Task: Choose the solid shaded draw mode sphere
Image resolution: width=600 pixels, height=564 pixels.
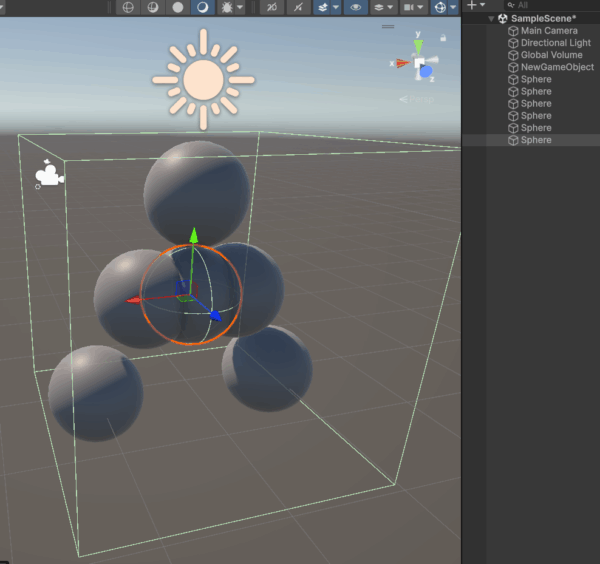Action: coord(178,7)
